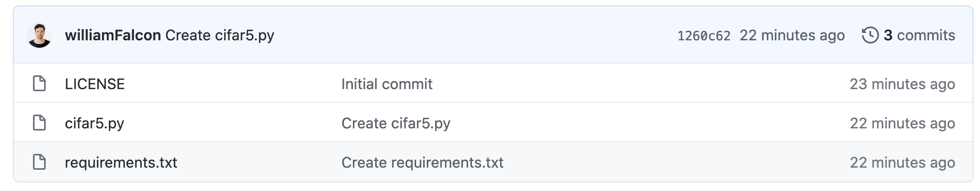Open the Create requirements.txt commit message
980x191 pixels.
[x=423, y=162]
